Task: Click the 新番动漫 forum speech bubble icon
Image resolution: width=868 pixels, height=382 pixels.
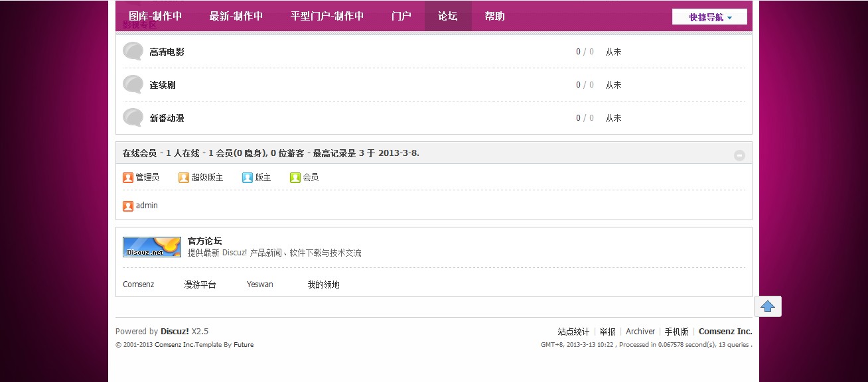Action: 132,117
